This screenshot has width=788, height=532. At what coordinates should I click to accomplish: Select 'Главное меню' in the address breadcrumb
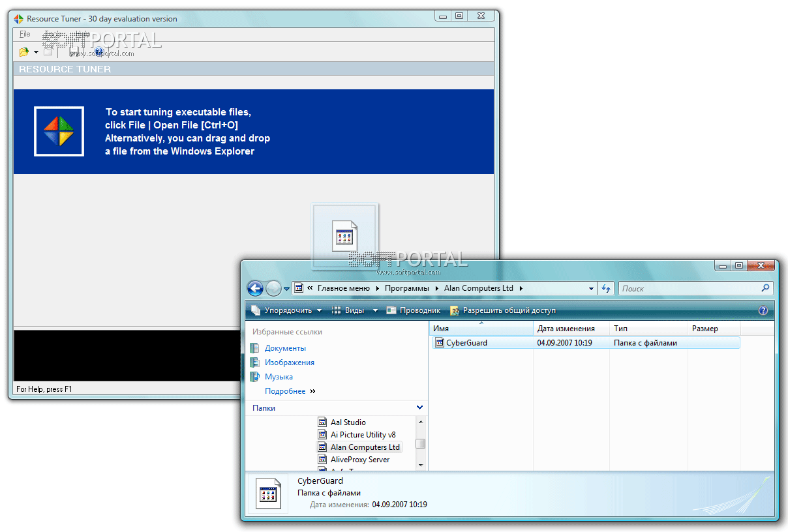point(343,288)
